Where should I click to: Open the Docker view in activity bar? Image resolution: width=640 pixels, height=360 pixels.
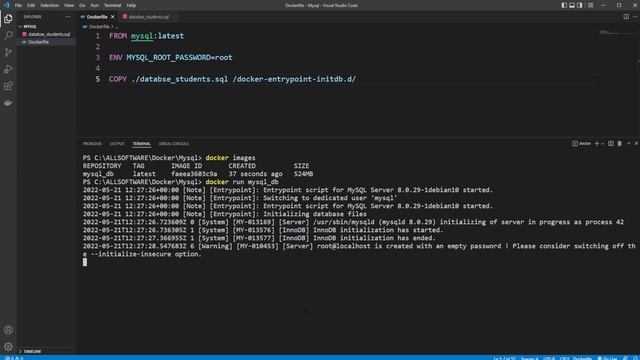pos(8,103)
